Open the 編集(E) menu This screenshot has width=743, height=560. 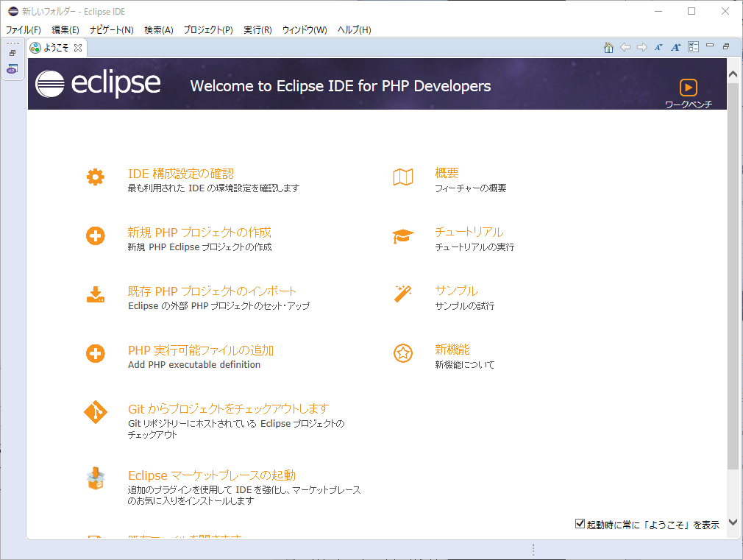[65, 30]
